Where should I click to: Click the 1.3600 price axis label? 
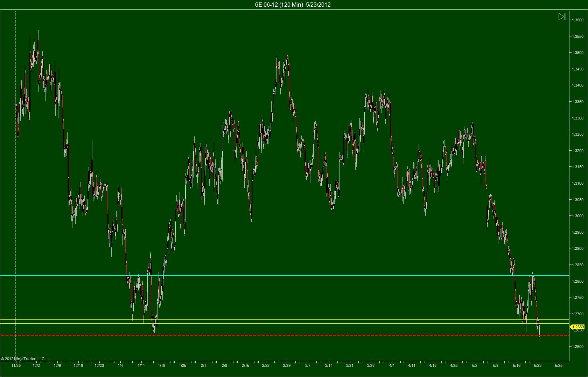577,20
